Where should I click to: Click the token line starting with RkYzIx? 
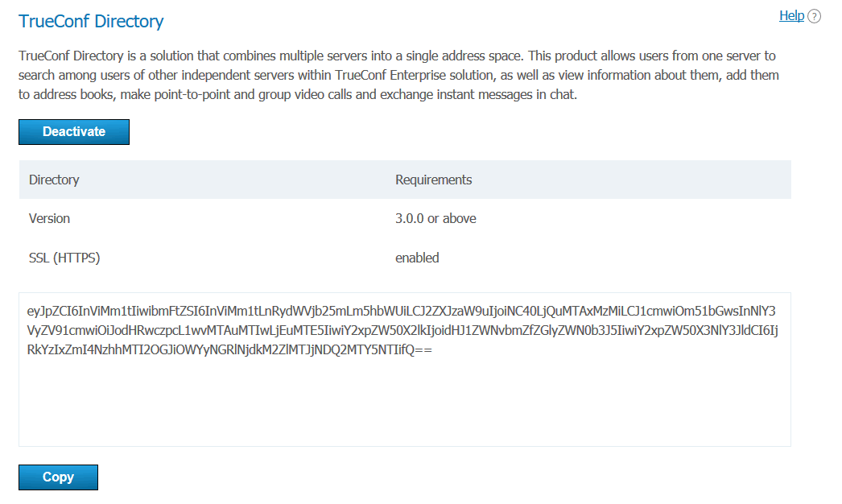229,351
